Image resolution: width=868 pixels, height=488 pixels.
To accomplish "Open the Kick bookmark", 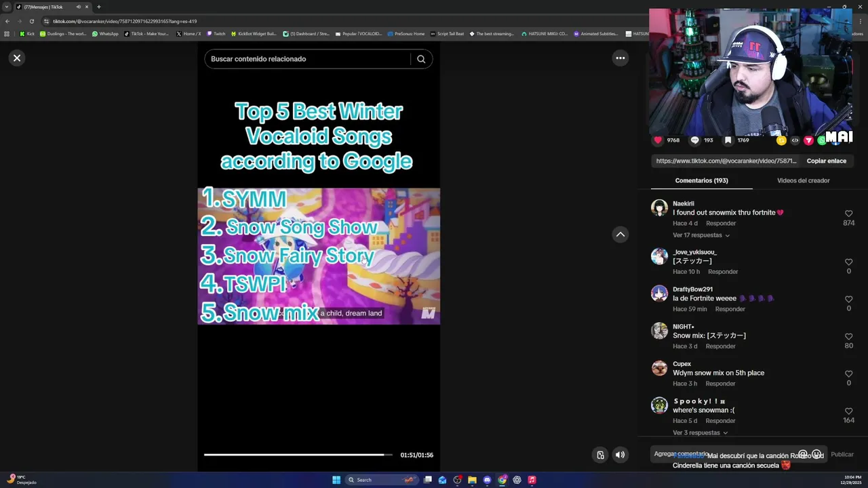I will (27, 34).
